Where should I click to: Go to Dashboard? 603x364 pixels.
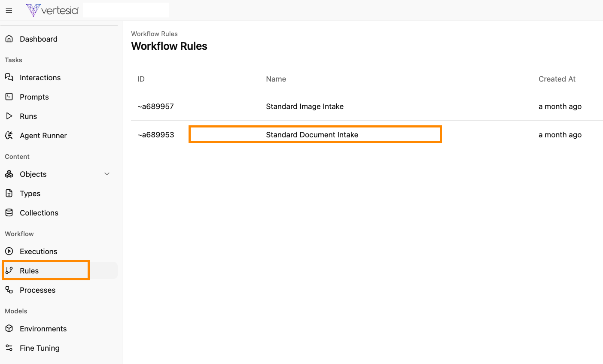39,39
